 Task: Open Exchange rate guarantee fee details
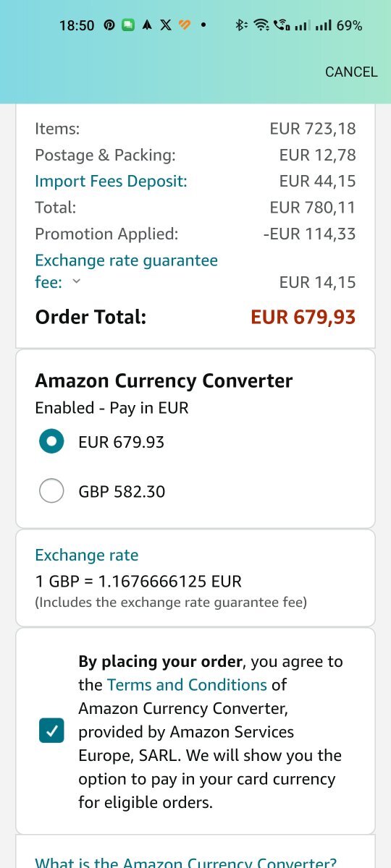tap(126, 271)
